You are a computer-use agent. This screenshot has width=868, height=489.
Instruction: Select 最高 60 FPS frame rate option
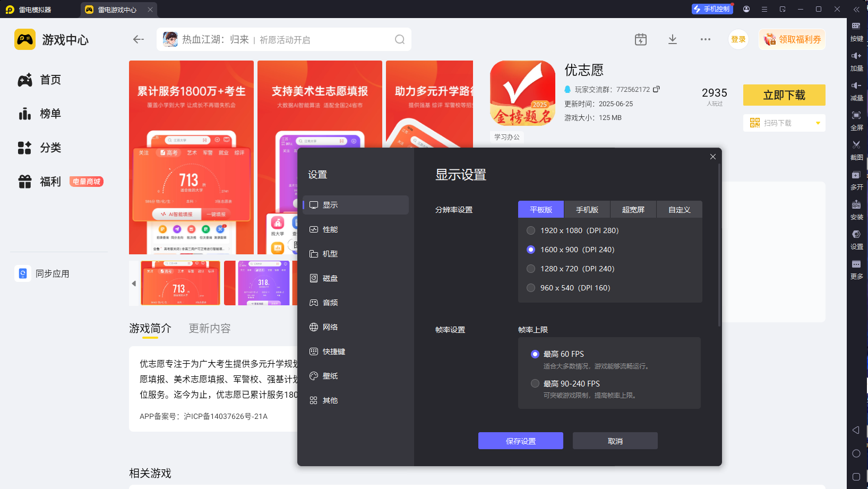point(535,354)
